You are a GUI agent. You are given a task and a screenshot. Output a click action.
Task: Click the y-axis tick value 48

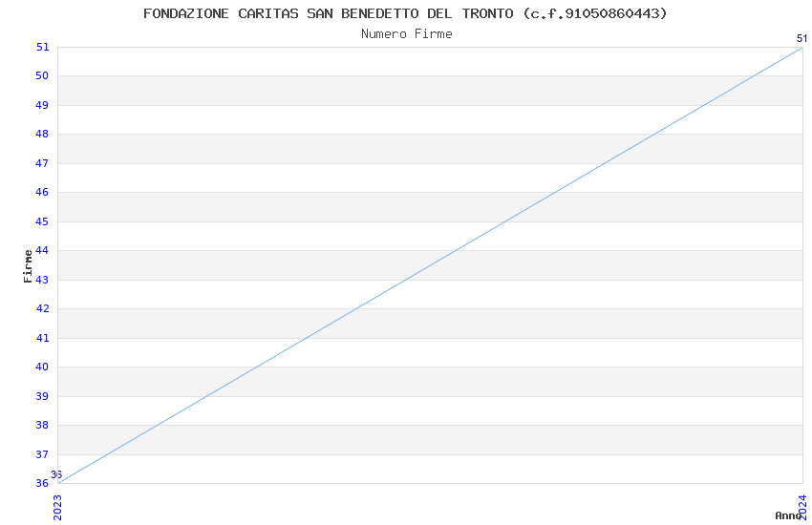point(42,134)
